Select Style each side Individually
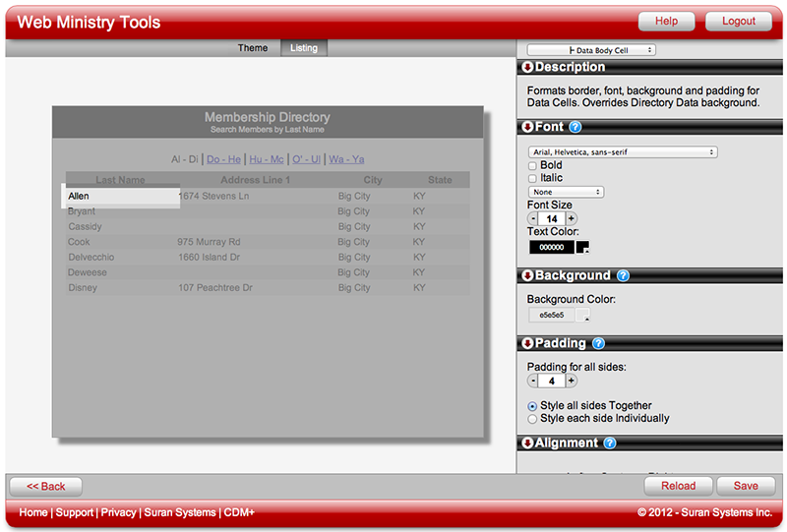787x532 pixels. click(533, 418)
